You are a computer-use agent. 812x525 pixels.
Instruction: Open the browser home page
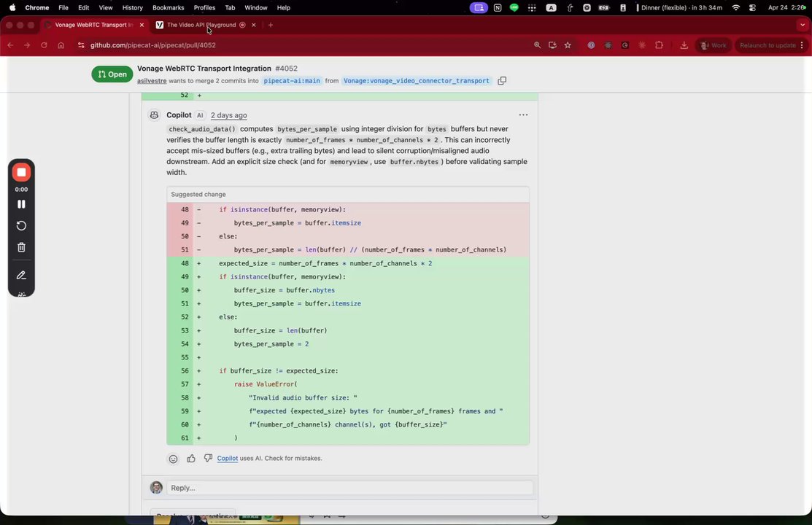tap(61, 45)
